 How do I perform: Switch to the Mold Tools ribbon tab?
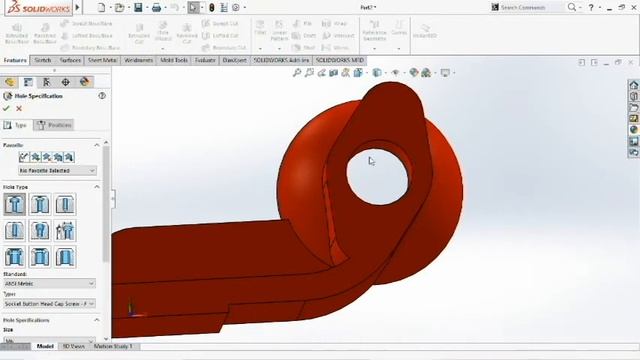pyautogui.click(x=174, y=60)
